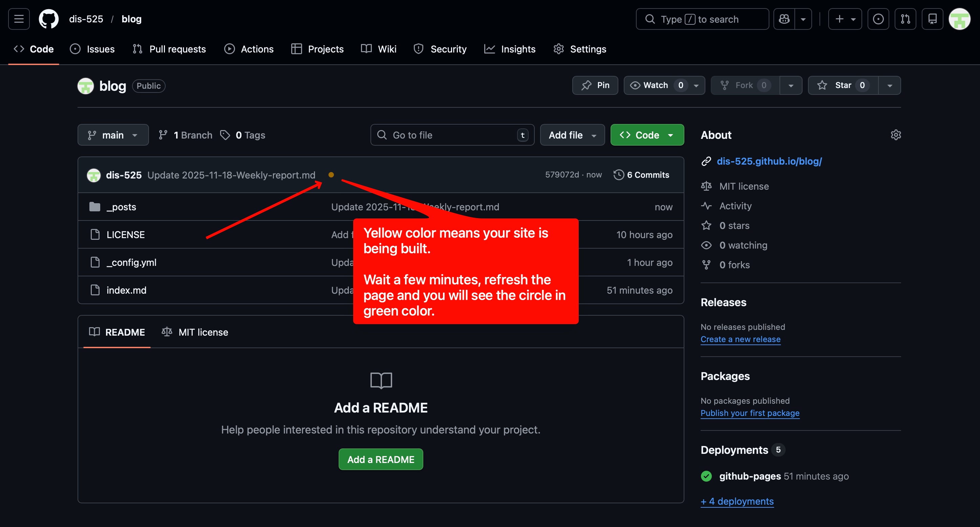Click the yellow build status dot
Image resolution: width=980 pixels, height=527 pixels.
click(x=331, y=175)
